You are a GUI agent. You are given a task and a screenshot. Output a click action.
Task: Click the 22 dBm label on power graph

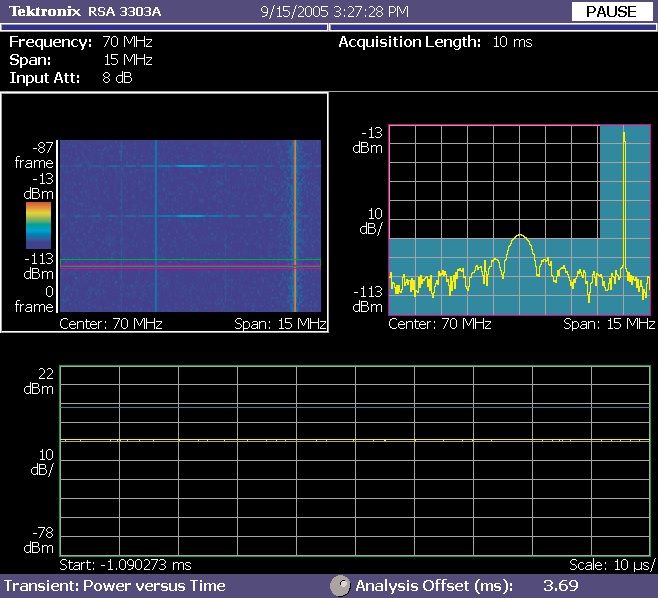pyautogui.click(x=39, y=381)
